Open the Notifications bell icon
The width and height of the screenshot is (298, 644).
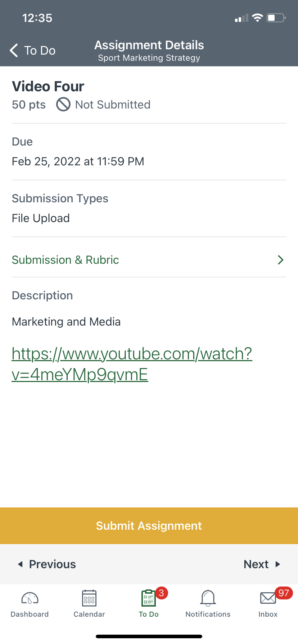point(208,598)
